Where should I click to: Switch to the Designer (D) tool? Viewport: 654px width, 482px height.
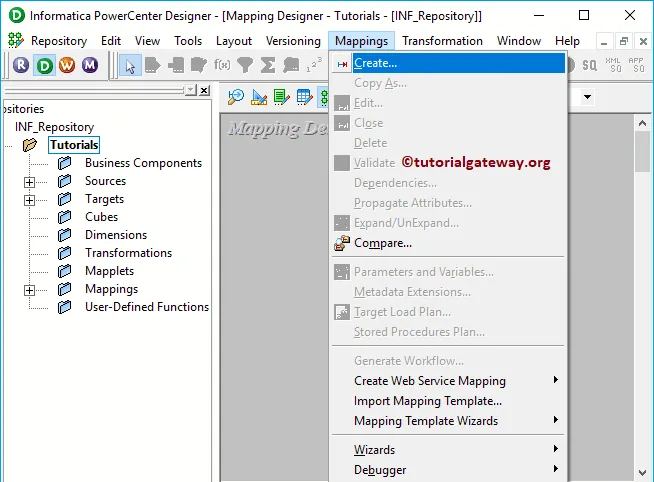[44, 65]
